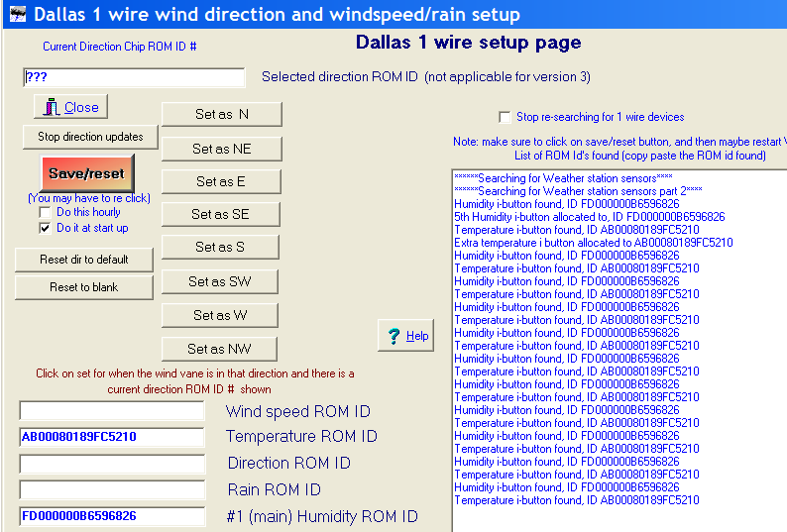Click Set as E button

click(221, 181)
